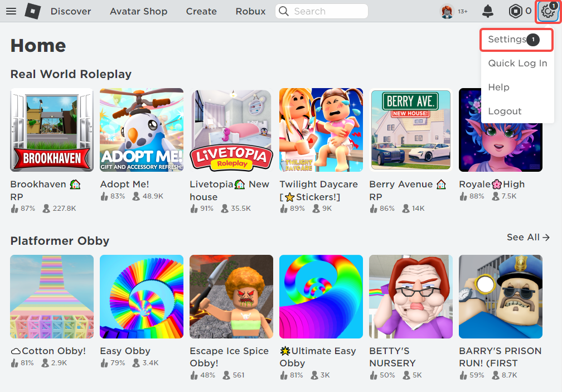
Task: Click the Adopt Me! title text
Action: (x=124, y=184)
